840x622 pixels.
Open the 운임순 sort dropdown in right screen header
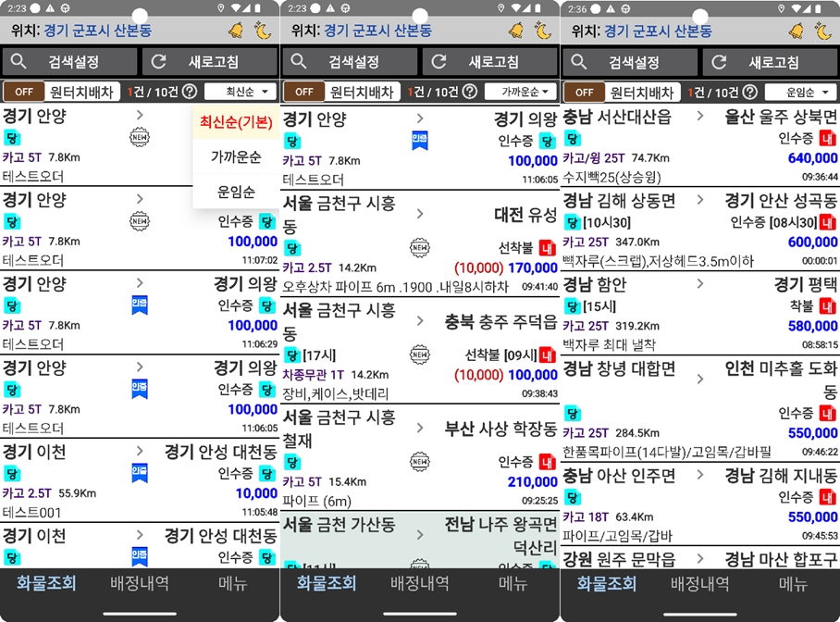click(799, 92)
